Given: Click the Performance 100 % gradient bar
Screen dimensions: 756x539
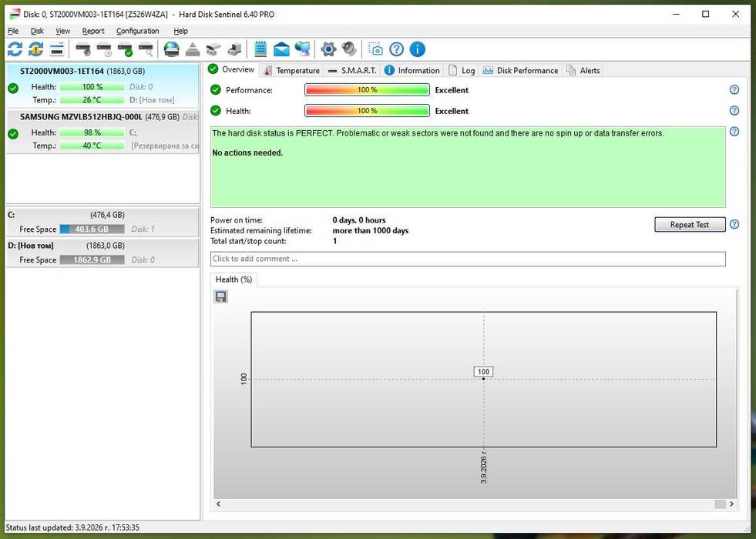Looking at the screenshot, I should [x=367, y=90].
